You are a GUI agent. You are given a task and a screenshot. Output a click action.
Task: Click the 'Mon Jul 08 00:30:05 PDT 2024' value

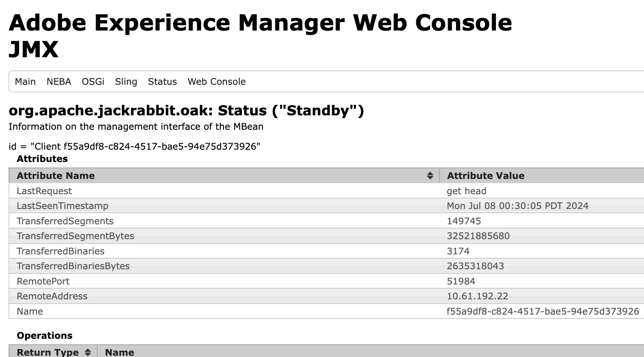coord(518,206)
